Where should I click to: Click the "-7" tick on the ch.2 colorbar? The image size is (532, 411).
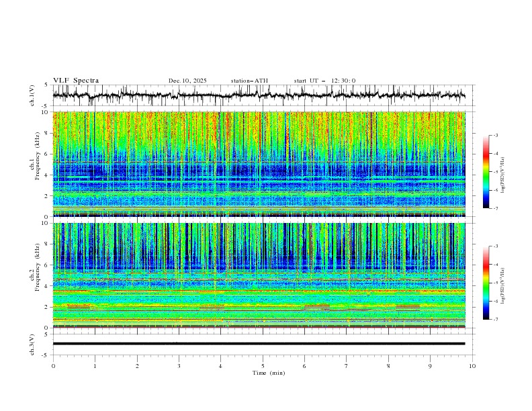click(x=496, y=320)
